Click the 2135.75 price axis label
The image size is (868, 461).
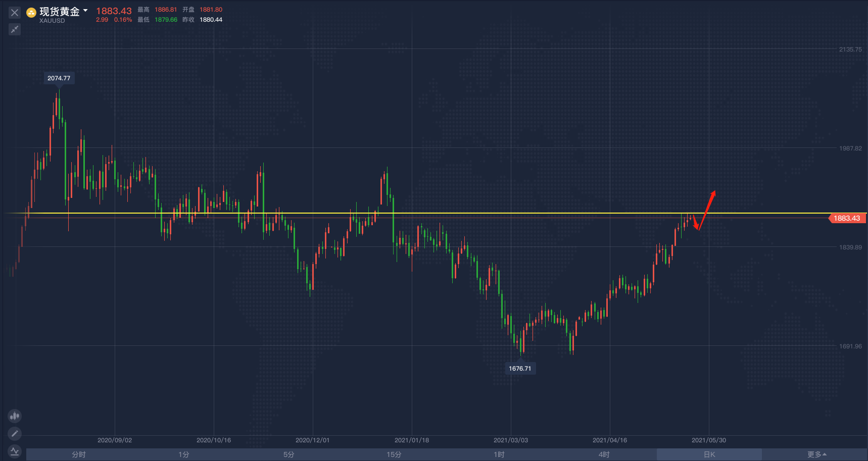click(x=850, y=49)
